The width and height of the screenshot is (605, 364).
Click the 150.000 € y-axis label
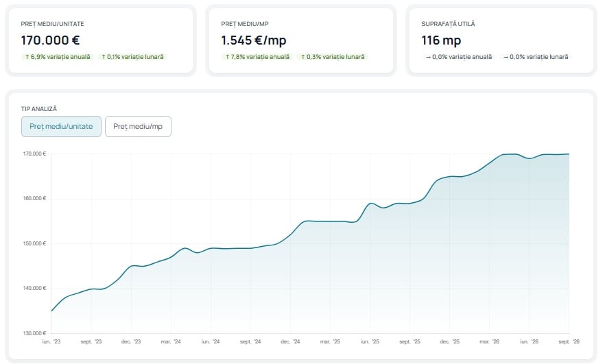point(34,244)
